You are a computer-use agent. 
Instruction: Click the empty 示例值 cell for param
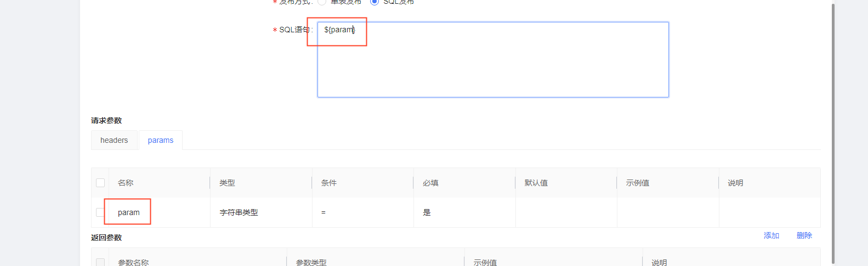[x=667, y=212]
